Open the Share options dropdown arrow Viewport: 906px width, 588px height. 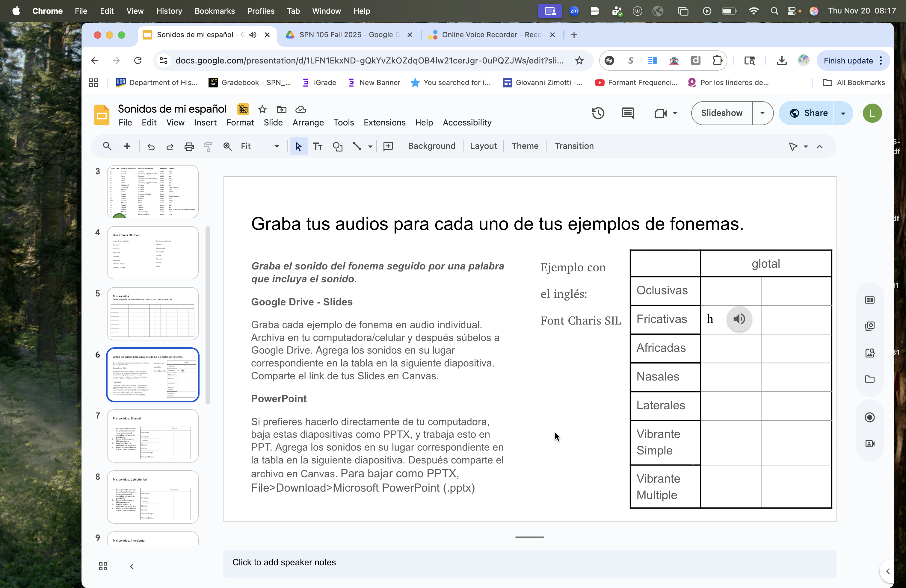[843, 113]
